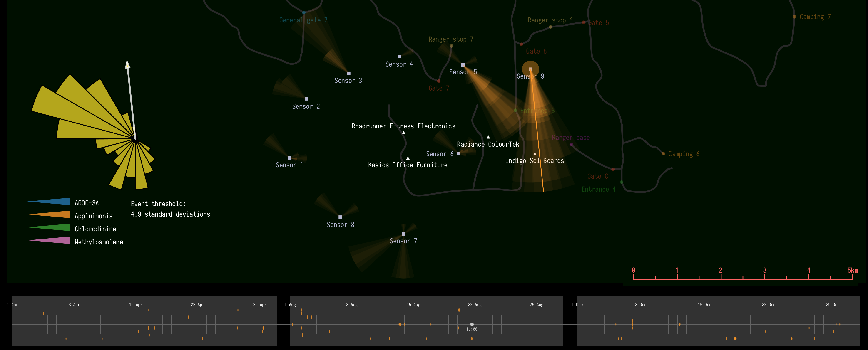Click the Sensor 1 square marker
868x350 pixels.
point(289,158)
